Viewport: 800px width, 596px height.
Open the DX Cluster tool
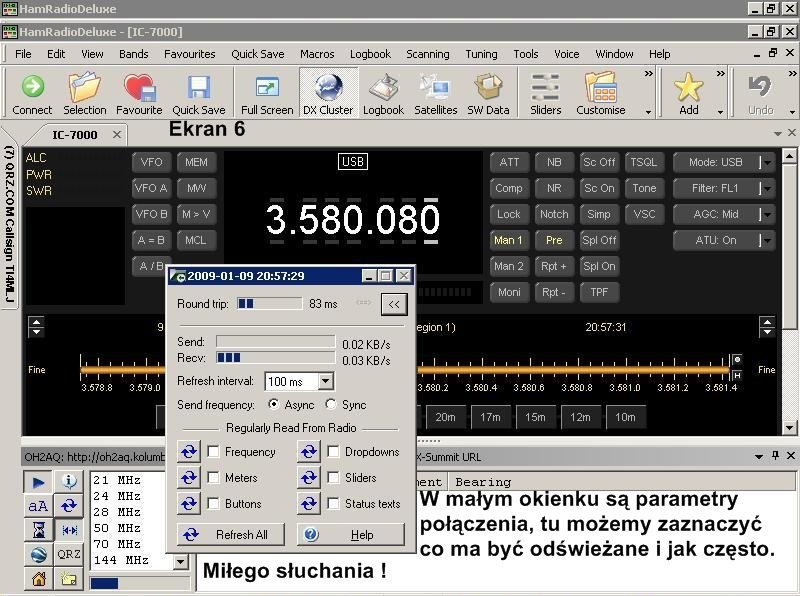tap(328, 94)
